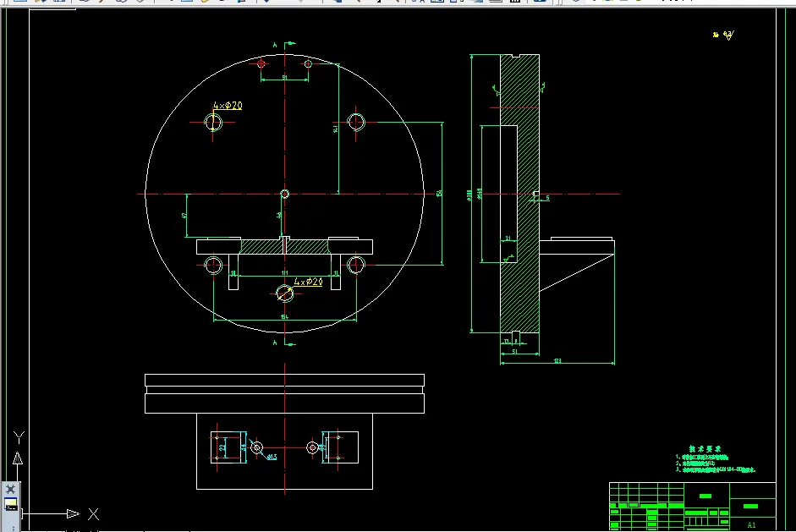This screenshot has height=532, width=796.
Task: Select the left Φ13 circle in the bottom view
Action: click(257, 447)
